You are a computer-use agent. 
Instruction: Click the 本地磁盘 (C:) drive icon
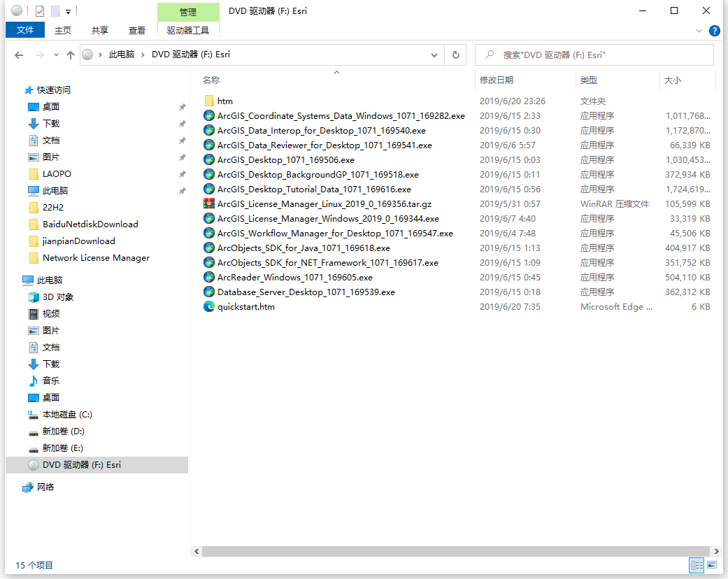32,414
